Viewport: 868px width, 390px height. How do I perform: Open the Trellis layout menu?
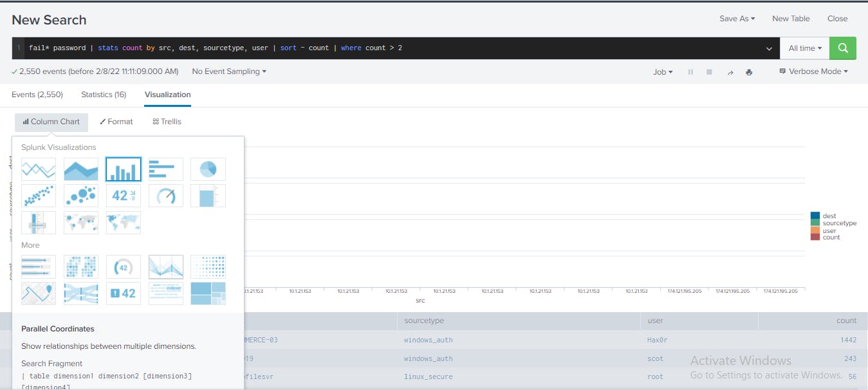pos(167,122)
